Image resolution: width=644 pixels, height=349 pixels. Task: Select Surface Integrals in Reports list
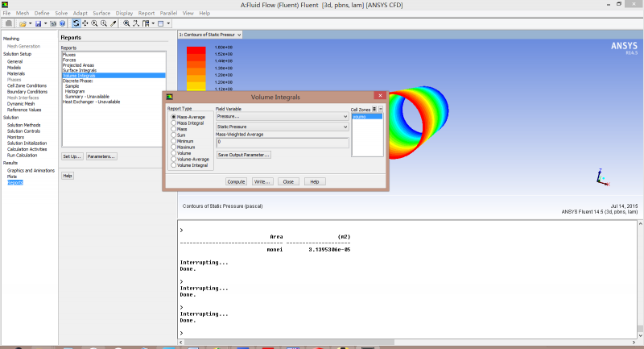[79, 70]
